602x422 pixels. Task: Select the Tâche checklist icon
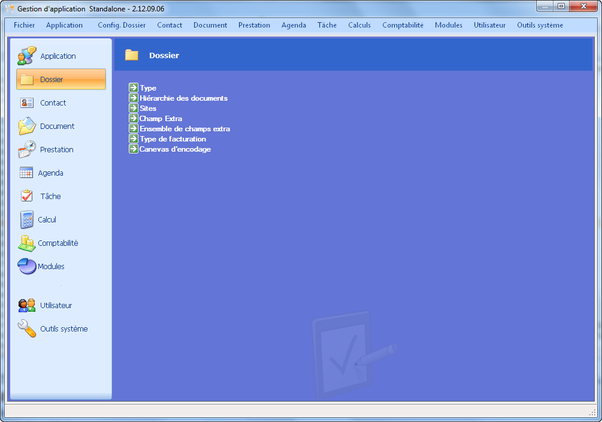pyautogui.click(x=27, y=196)
